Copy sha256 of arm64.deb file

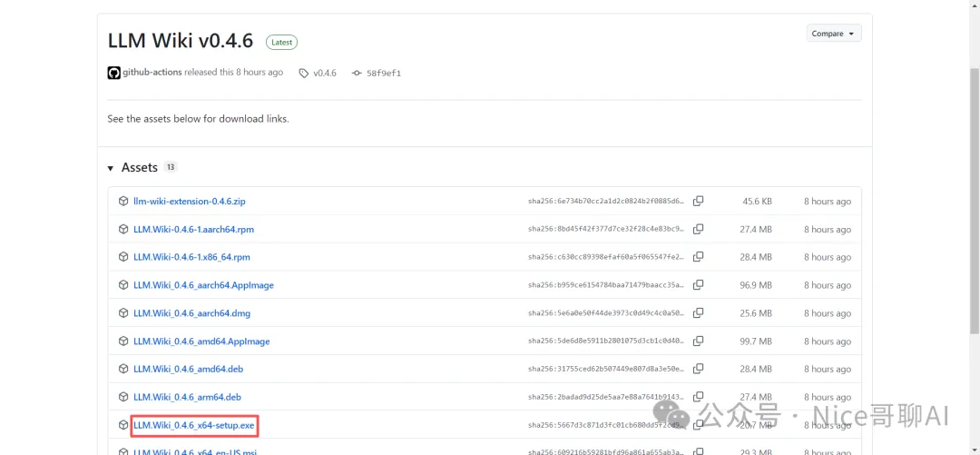tap(698, 397)
